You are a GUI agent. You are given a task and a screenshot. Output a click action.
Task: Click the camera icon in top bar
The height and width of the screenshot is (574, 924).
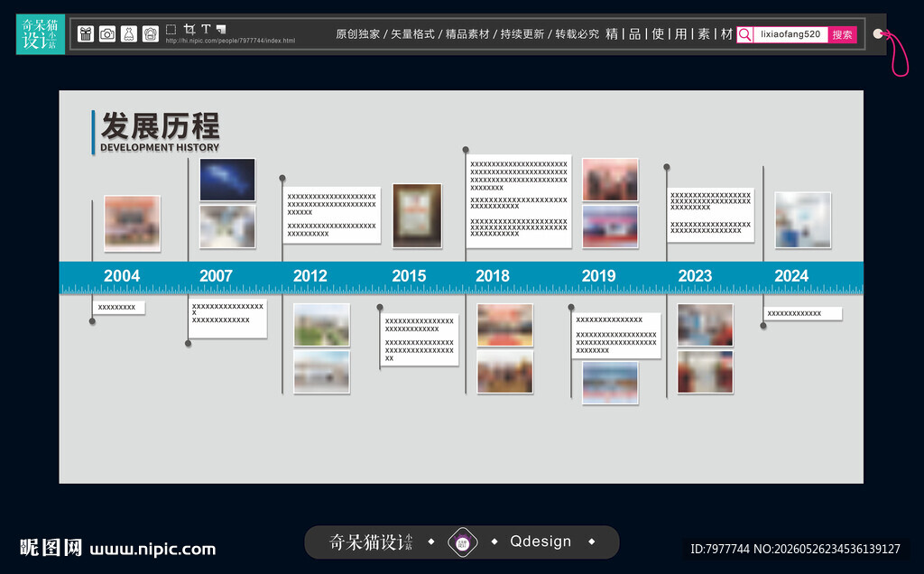(x=107, y=34)
